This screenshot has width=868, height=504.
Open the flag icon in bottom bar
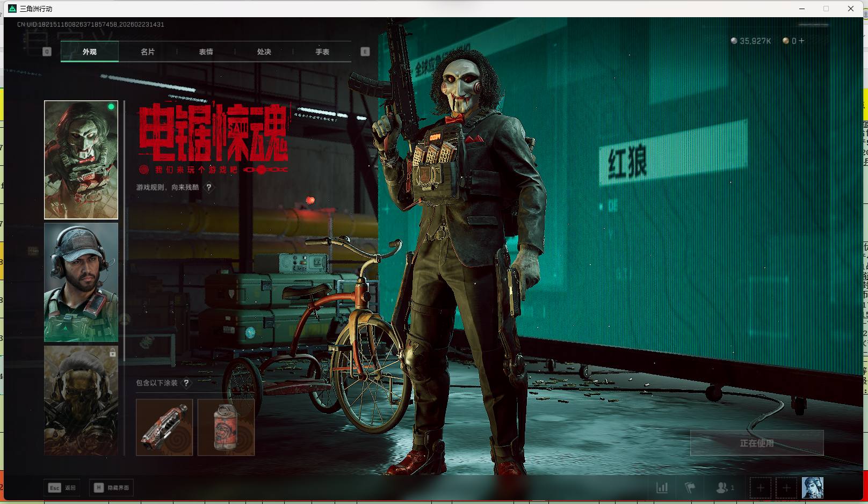click(x=690, y=488)
